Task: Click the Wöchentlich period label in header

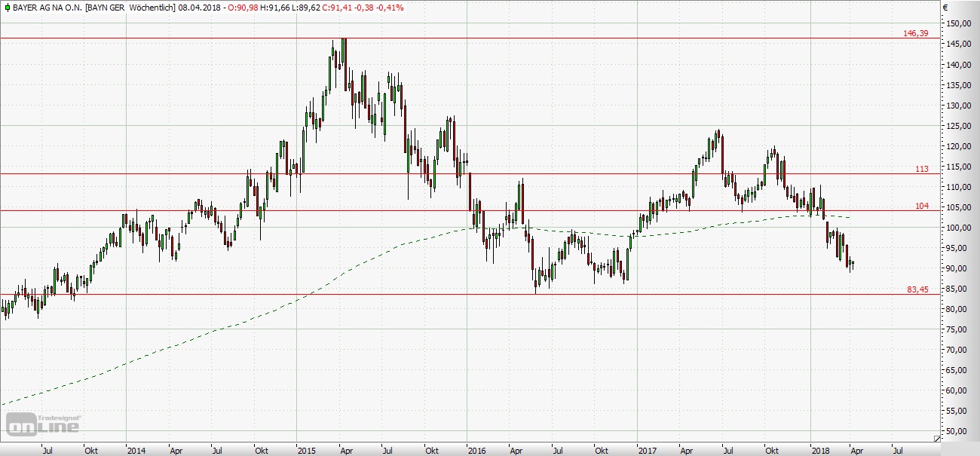Action: [x=152, y=8]
